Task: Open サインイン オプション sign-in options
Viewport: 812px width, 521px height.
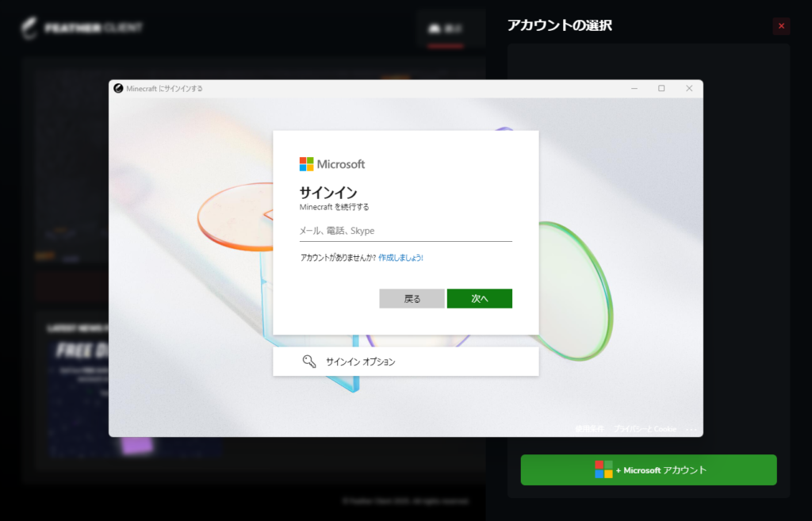Action: (x=405, y=362)
